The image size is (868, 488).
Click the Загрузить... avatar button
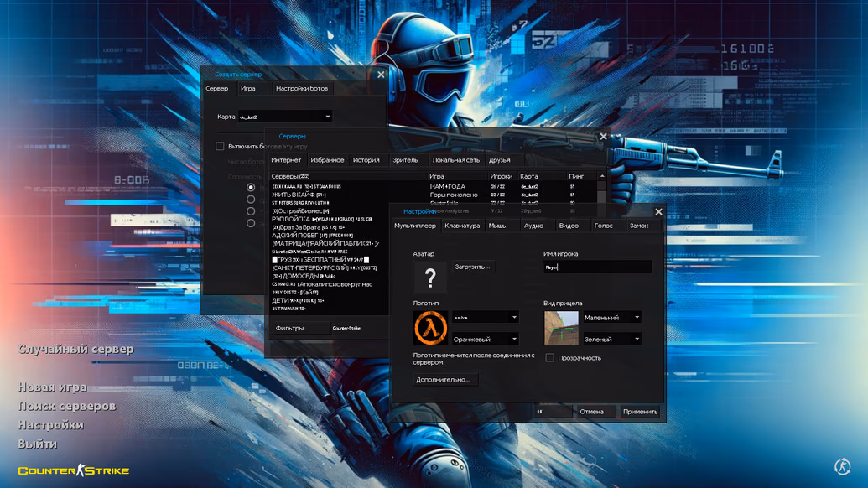click(473, 267)
